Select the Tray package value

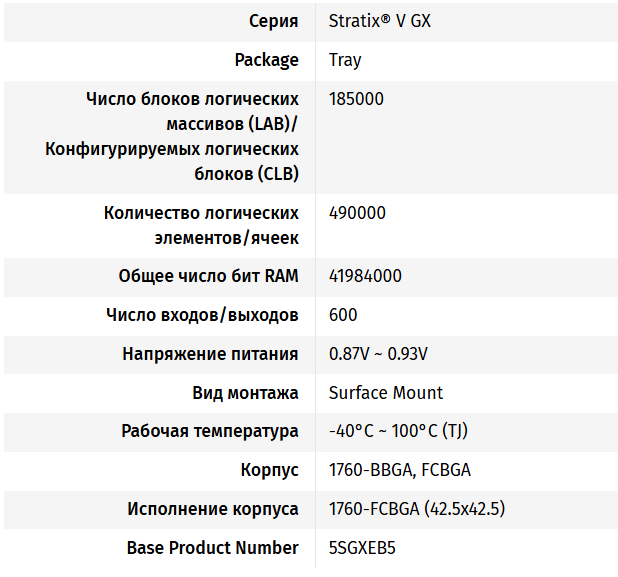tap(345, 60)
